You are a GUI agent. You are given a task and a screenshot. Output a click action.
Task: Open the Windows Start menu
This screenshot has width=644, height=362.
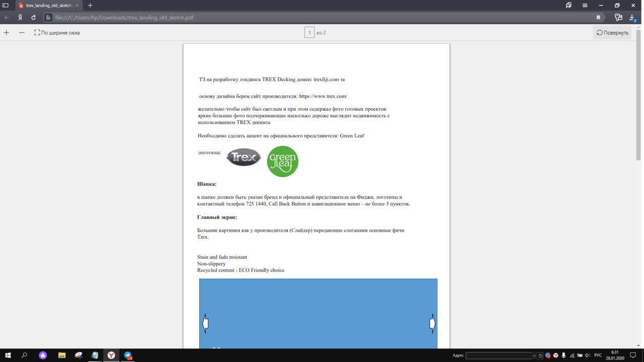(8, 355)
